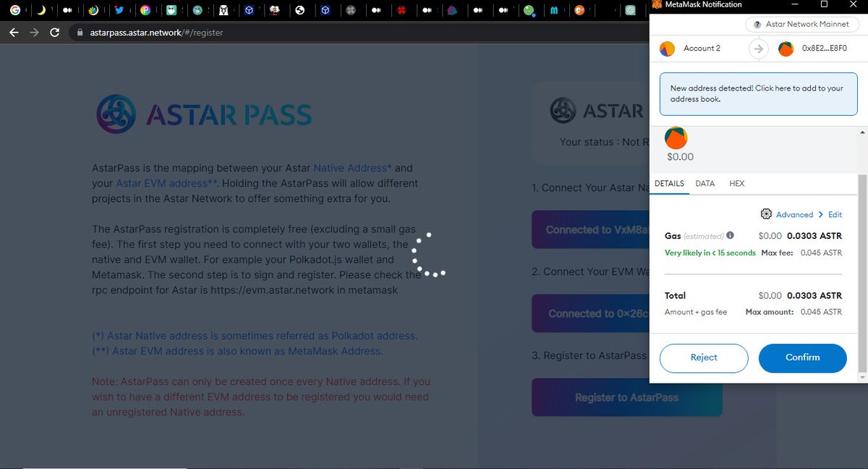Click the Very likely in < 15 seconds text
The image size is (868, 469).
point(710,253)
